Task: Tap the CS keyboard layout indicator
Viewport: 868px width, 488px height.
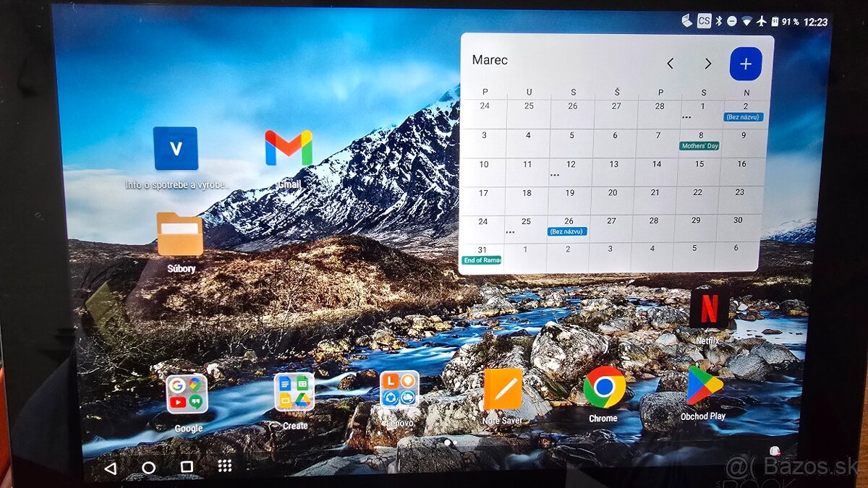Action: (x=704, y=22)
